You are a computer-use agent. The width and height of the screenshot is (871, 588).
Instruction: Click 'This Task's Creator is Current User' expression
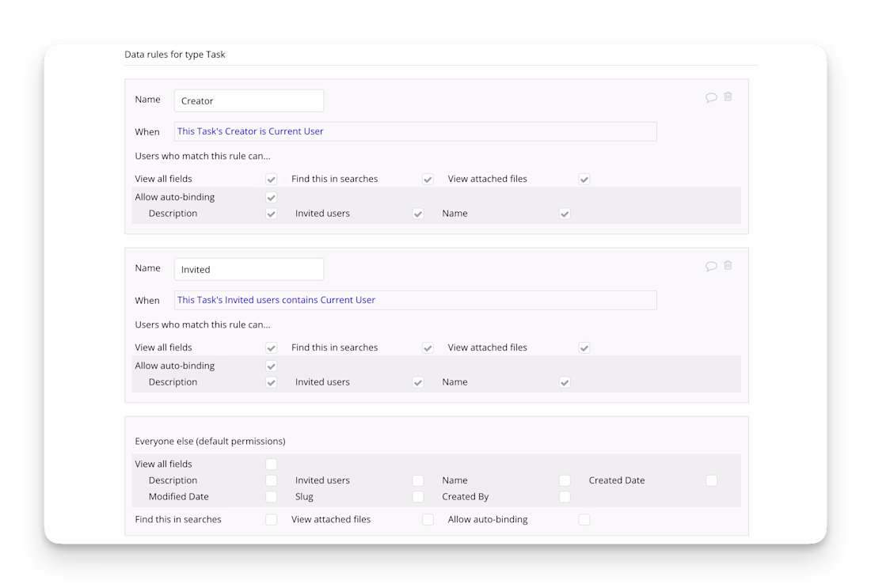pos(250,131)
